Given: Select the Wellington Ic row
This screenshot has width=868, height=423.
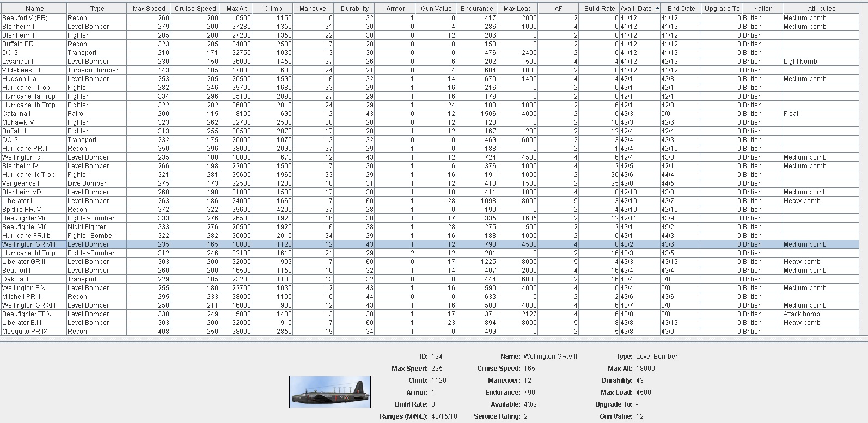Looking at the screenshot, I should tap(430, 157).
